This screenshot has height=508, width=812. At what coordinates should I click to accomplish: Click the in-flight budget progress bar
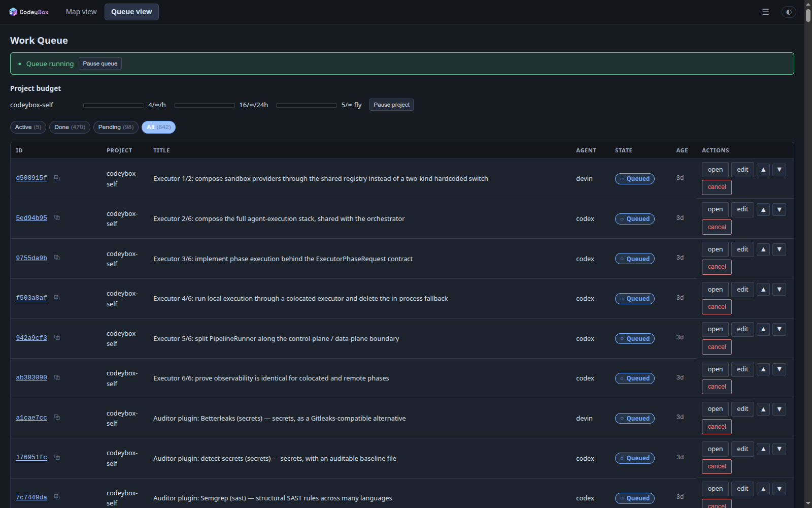[307, 105]
